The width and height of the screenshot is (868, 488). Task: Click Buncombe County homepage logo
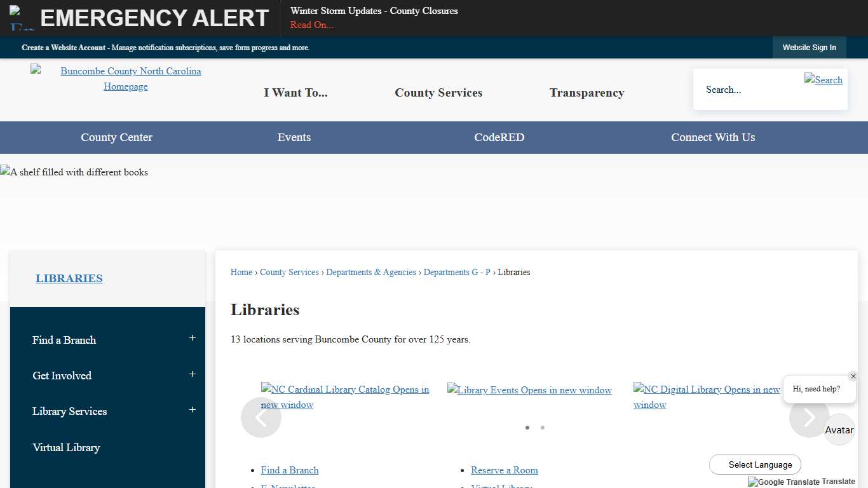pos(126,79)
